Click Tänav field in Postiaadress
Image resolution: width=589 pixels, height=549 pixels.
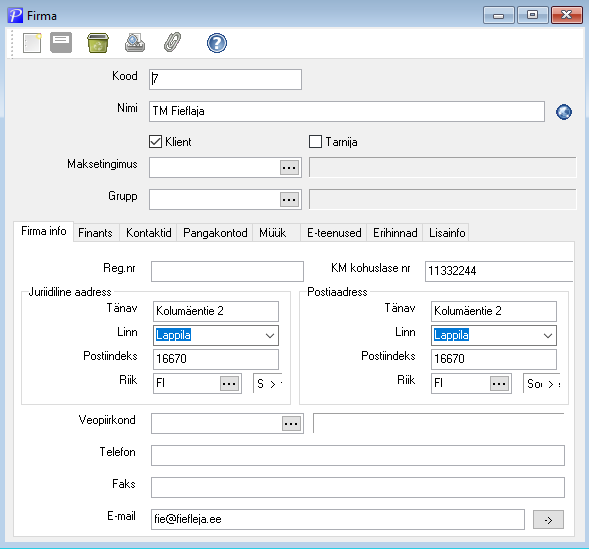(x=494, y=311)
